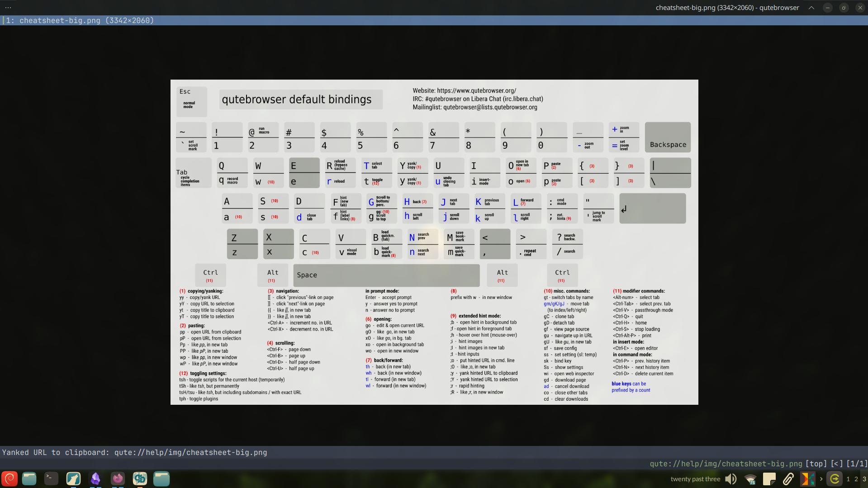Open the Debian application menu launcher
This screenshot has height=488, width=868.
tap(9, 479)
